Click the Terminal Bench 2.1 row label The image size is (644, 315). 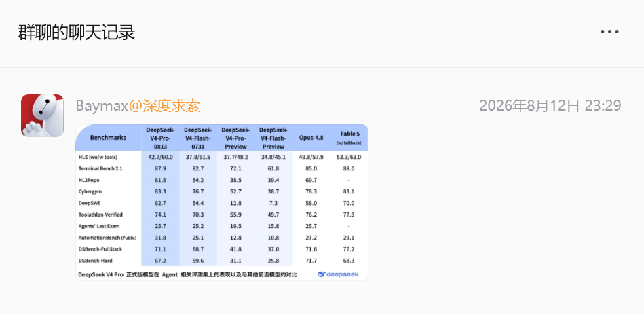100,168
